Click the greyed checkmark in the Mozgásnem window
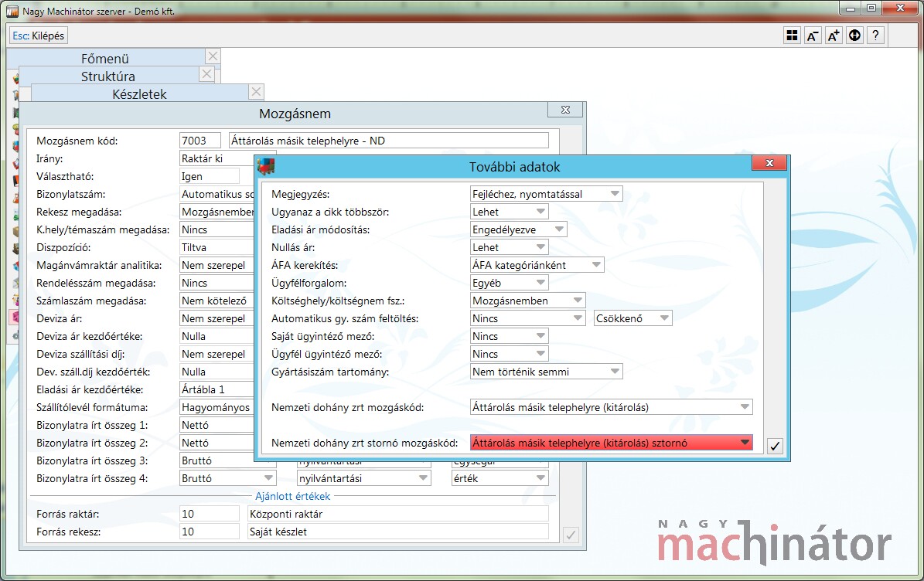924x581 pixels. [571, 535]
